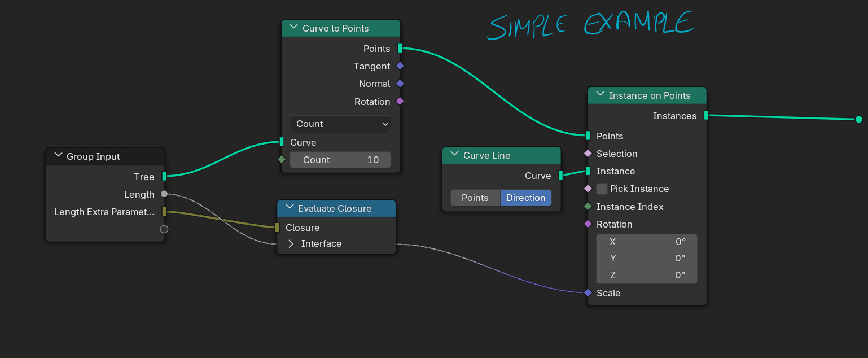Click the Normal output socket
The width and height of the screenshot is (868, 358).
click(x=400, y=84)
